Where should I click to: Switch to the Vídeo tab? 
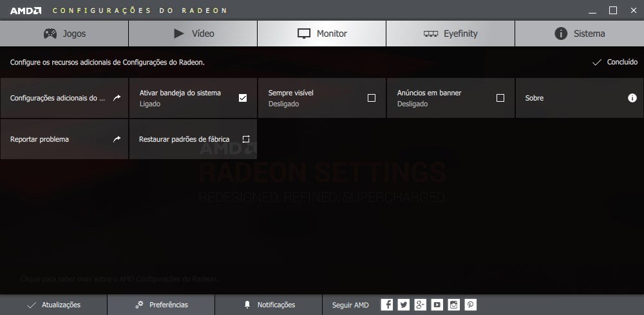[x=193, y=33]
